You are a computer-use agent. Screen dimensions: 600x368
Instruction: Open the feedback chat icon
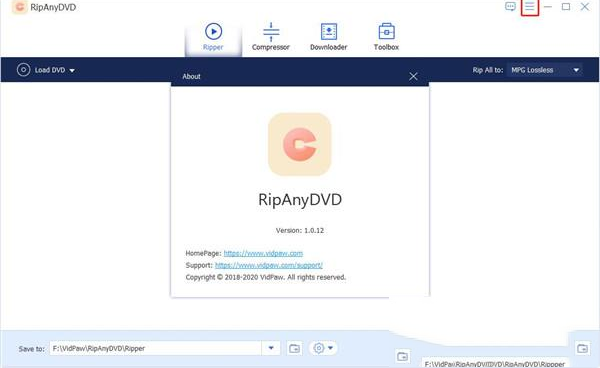click(510, 7)
